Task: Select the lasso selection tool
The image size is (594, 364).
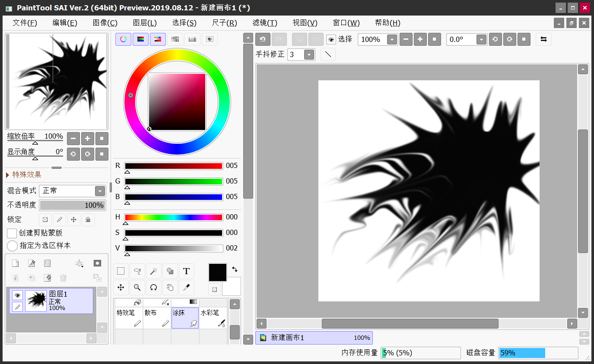Action: click(137, 271)
